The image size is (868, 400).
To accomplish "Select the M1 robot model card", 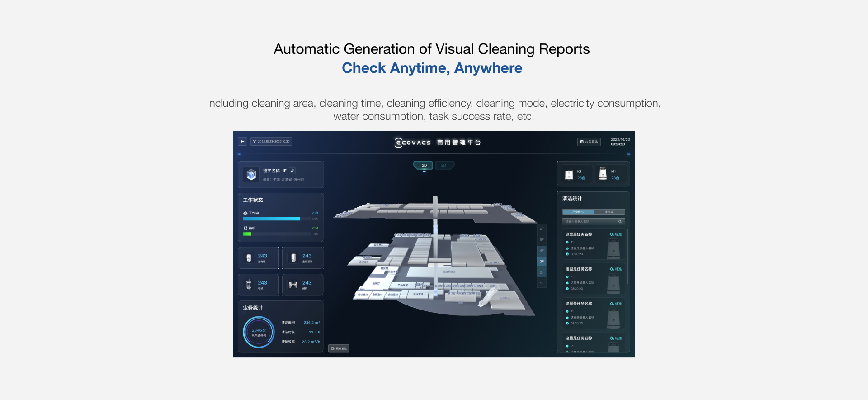I will coord(610,174).
